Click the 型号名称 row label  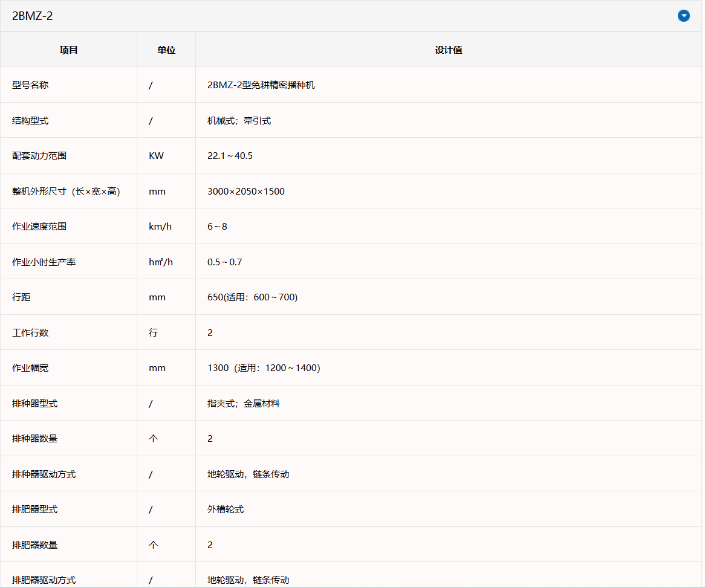pos(30,85)
